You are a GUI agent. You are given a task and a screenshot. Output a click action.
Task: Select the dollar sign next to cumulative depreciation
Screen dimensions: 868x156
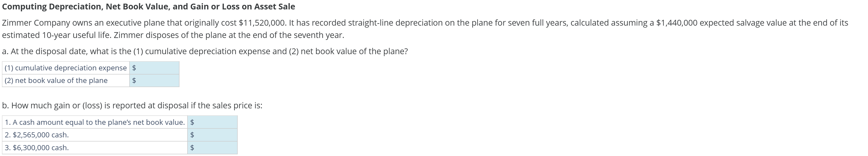click(x=134, y=67)
